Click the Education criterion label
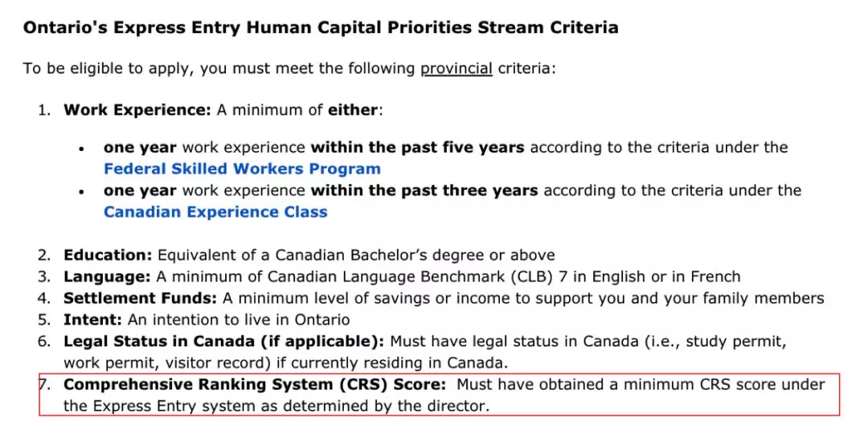868x429 pixels. tap(108, 255)
